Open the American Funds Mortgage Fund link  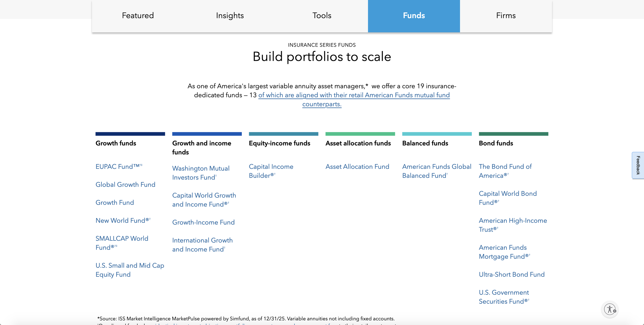(x=504, y=252)
